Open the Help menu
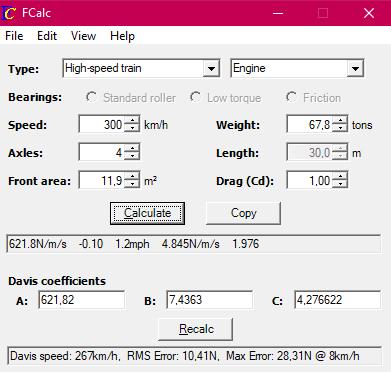Screen dimensions: 391x372 [x=122, y=36]
